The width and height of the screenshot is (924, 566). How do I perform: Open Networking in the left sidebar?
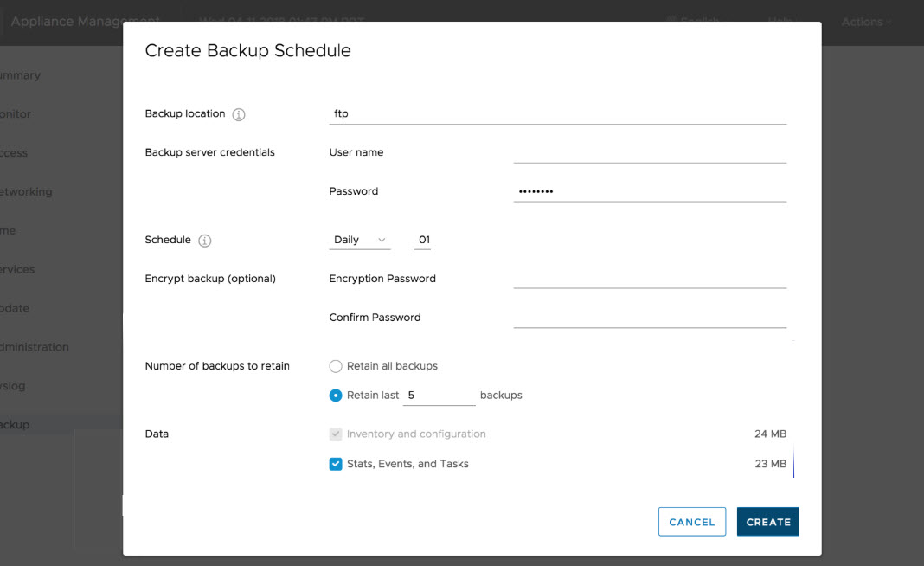click(26, 192)
